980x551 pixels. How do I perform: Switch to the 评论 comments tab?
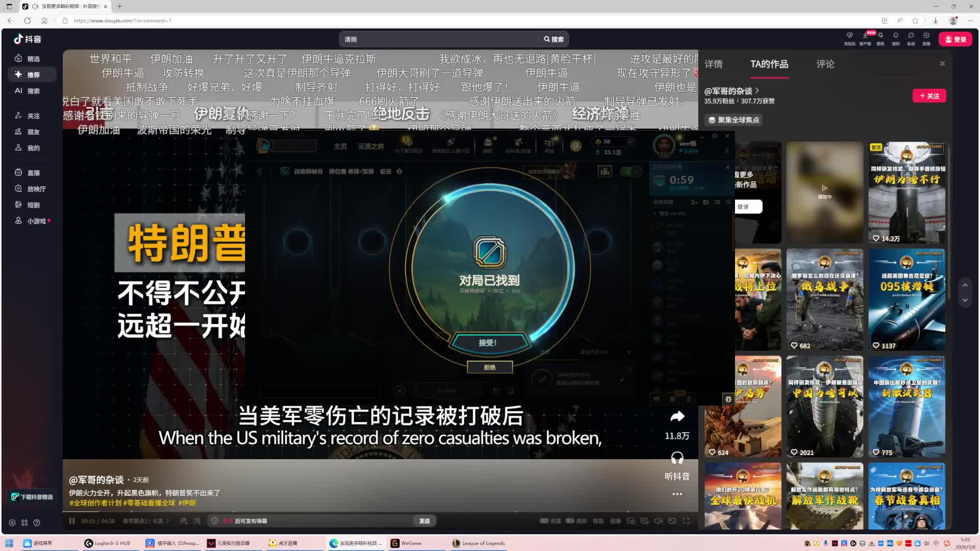tap(825, 64)
